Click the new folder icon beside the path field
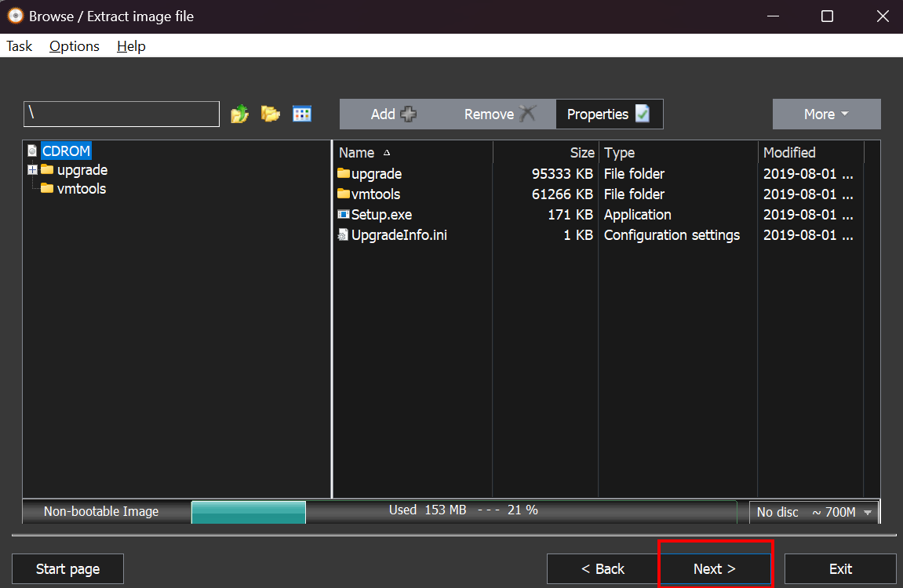The width and height of the screenshot is (903, 588). point(271,114)
